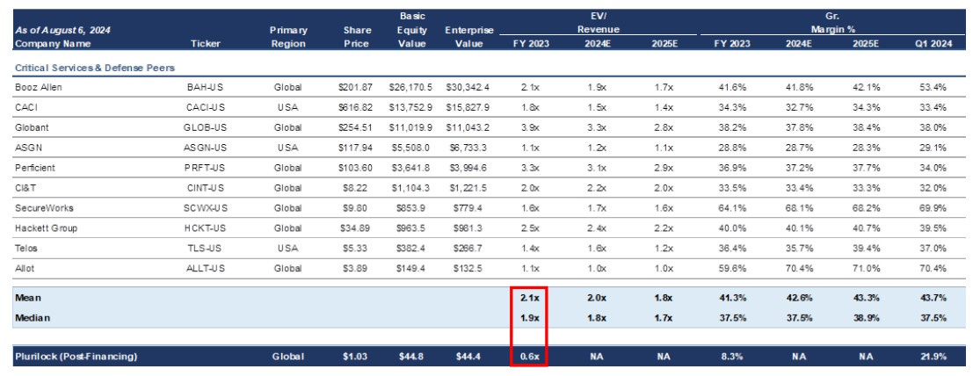This screenshot has height=376, width=980.
Task: Select Critical Services & Defense Peers heading
Action: point(94,68)
